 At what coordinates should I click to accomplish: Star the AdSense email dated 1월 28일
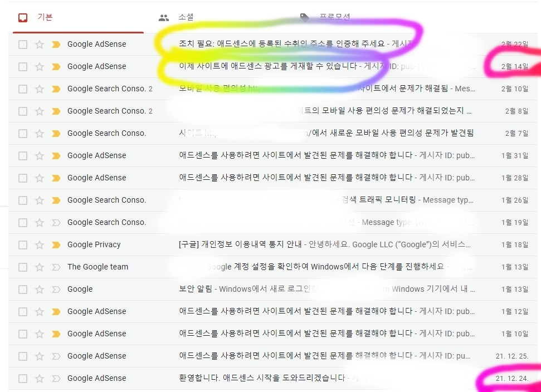40,178
